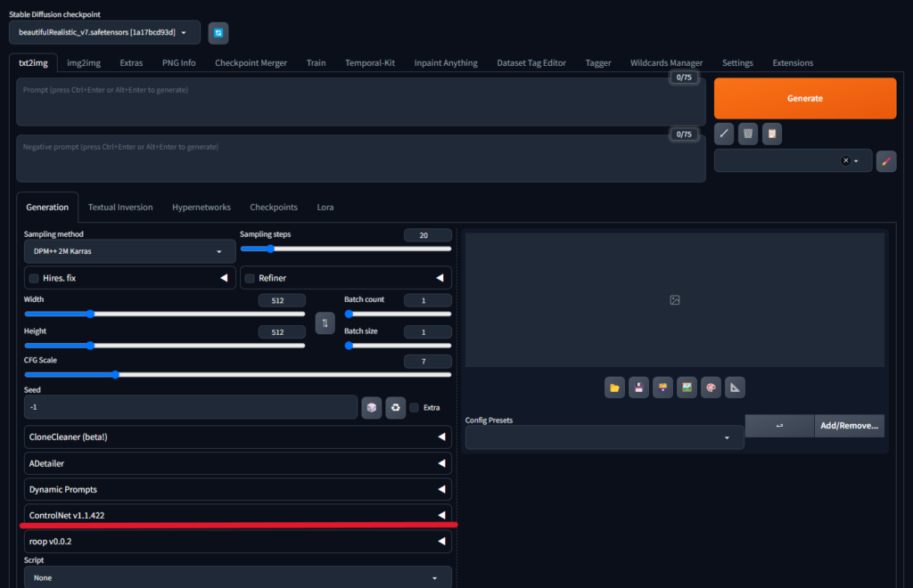Image resolution: width=913 pixels, height=588 pixels.
Task: Apply selected styles with the clipboard icon
Action: pyautogui.click(x=772, y=134)
